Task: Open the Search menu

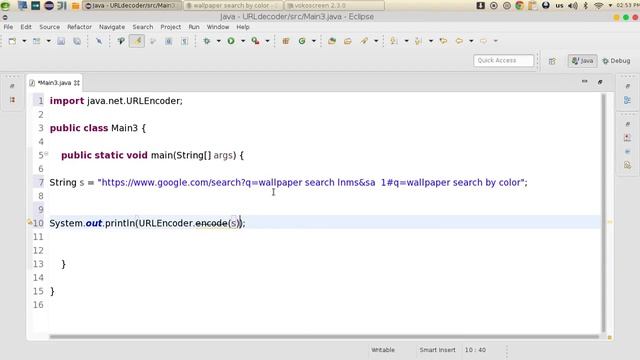Action: [142, 27]
